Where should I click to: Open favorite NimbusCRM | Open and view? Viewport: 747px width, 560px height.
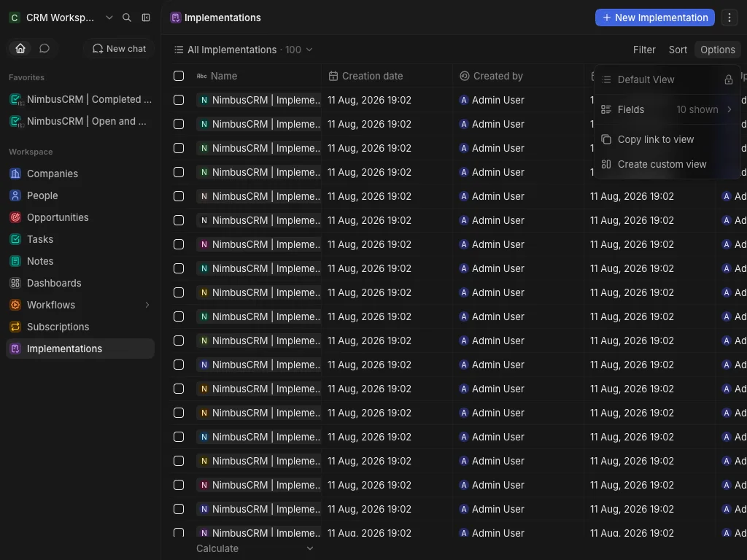coord(80,122)
